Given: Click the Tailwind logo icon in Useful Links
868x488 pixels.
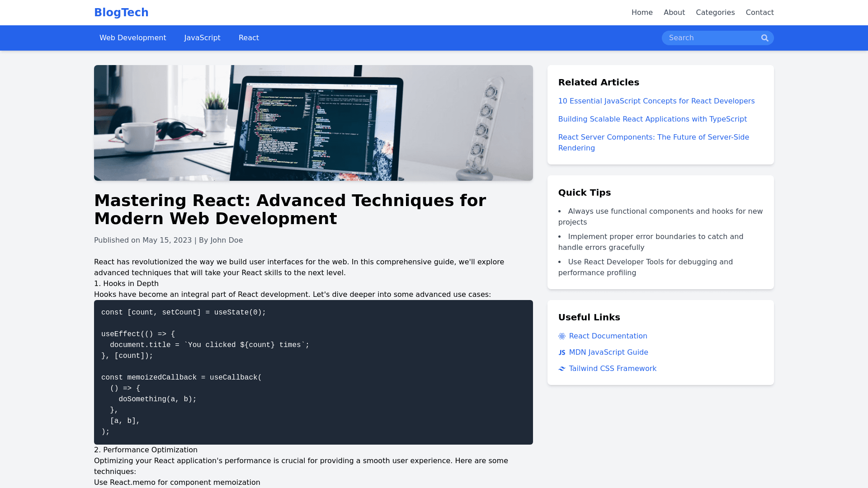Looking at the screenshot, I should coord(562,369).
